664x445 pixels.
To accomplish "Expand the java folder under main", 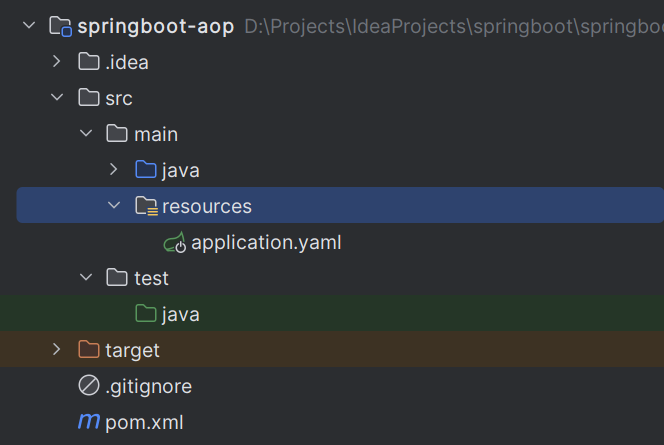I will pos(113,169).
